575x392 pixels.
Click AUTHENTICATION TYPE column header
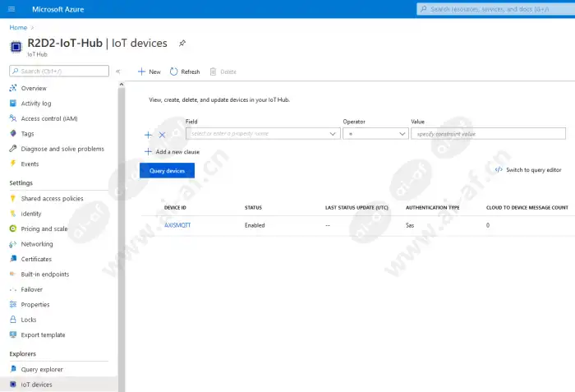click(x=433, y=207)
